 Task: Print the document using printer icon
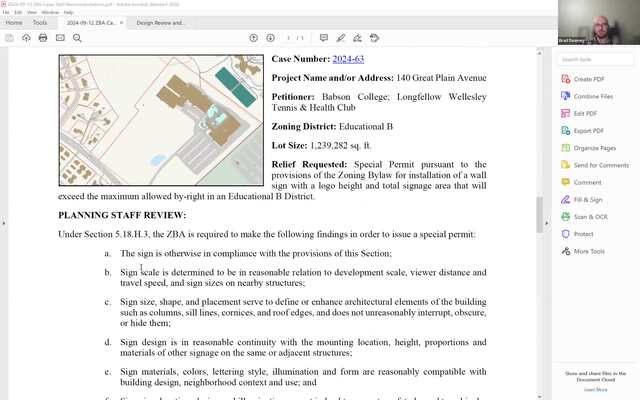point(43,38)
